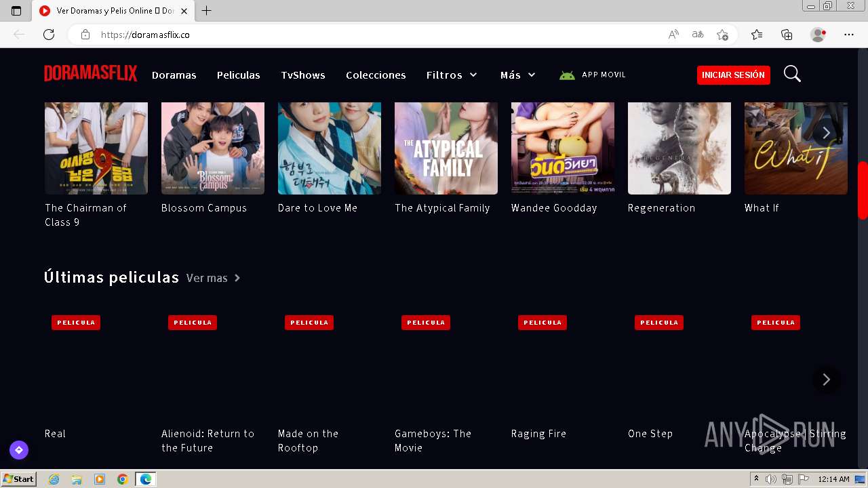Go back using the browser back arrow
This screenshot has width=868, height=488.
pos(19,35)
